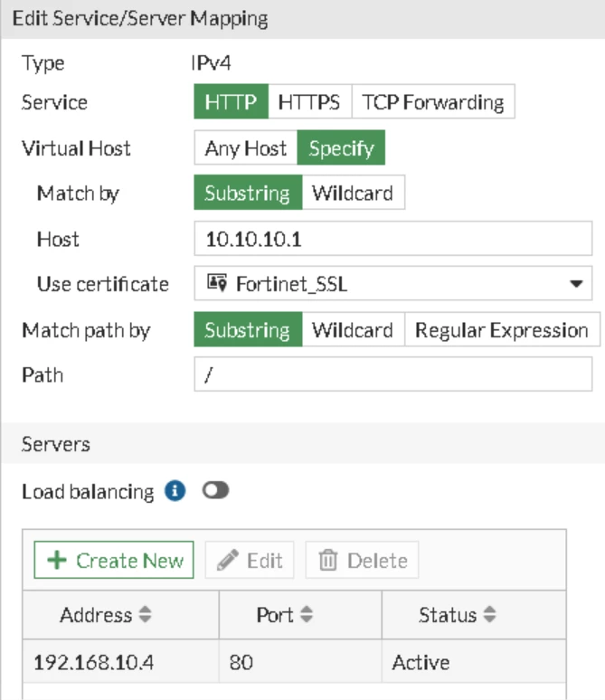Click the Path input field
This screenshot has width=605, height=700.
(392, 374)
